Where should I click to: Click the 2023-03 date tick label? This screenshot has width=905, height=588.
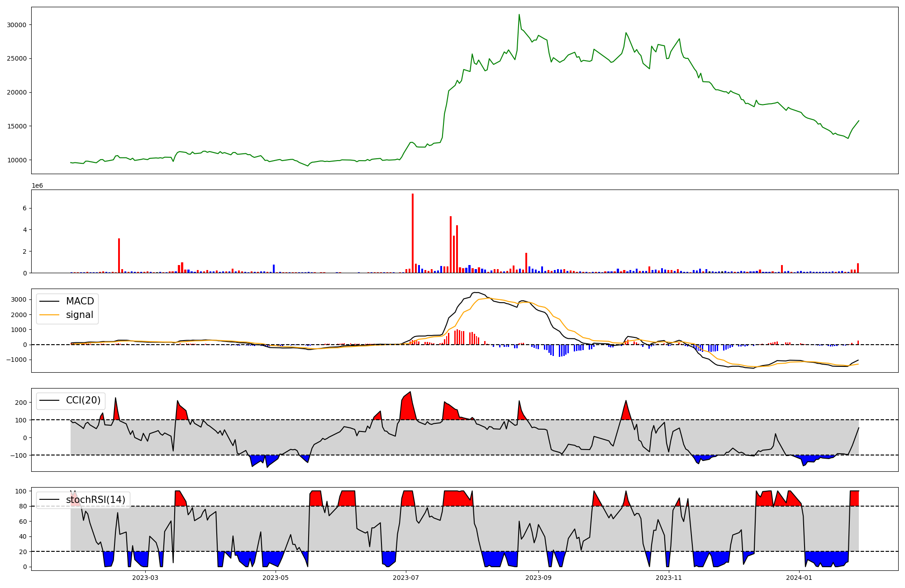point(145,578)
